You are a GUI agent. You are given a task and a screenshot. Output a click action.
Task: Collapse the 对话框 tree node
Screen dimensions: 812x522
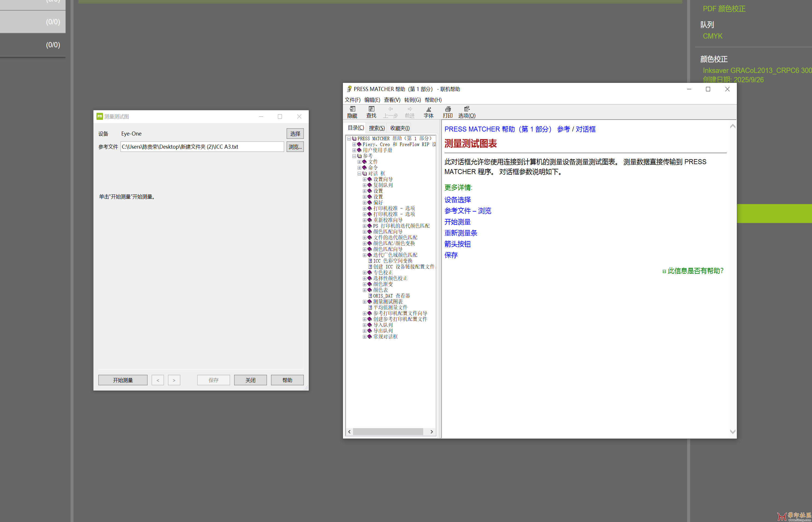(359, 173)
